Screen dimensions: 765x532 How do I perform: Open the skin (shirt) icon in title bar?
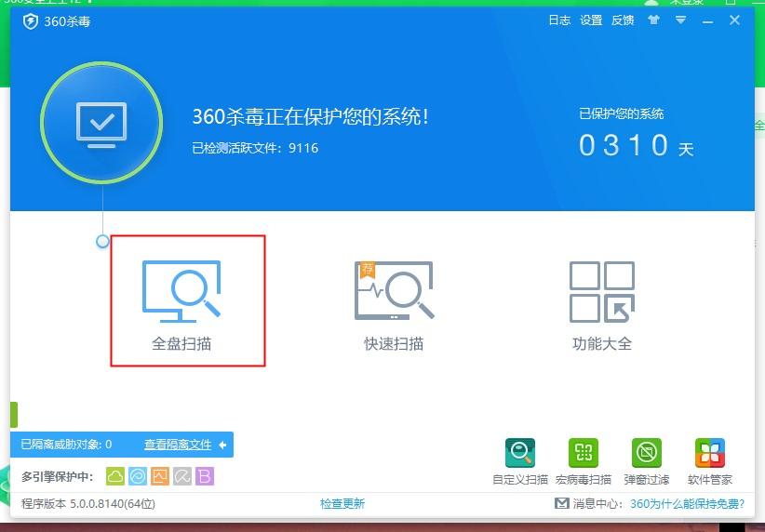tap(653, 20)
